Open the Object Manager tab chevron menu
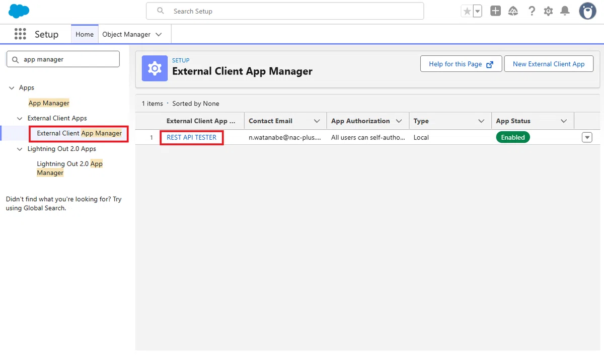 point(159,34)
